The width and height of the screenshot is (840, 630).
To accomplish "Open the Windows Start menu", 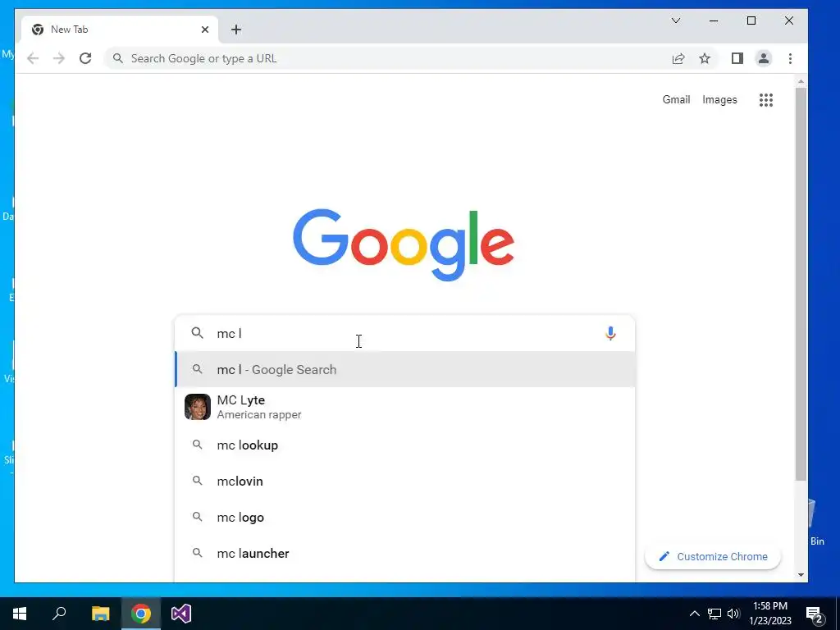I will pos(20,614).
